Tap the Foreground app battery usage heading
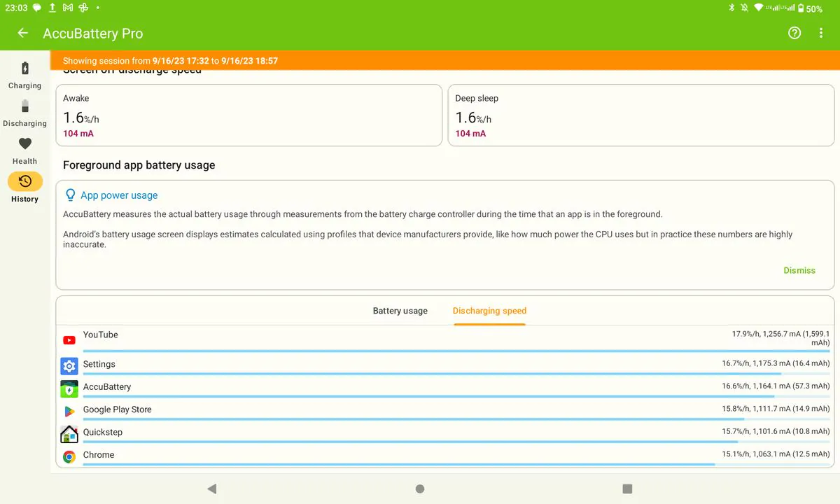840x504 pixels. tap(139, 165)
